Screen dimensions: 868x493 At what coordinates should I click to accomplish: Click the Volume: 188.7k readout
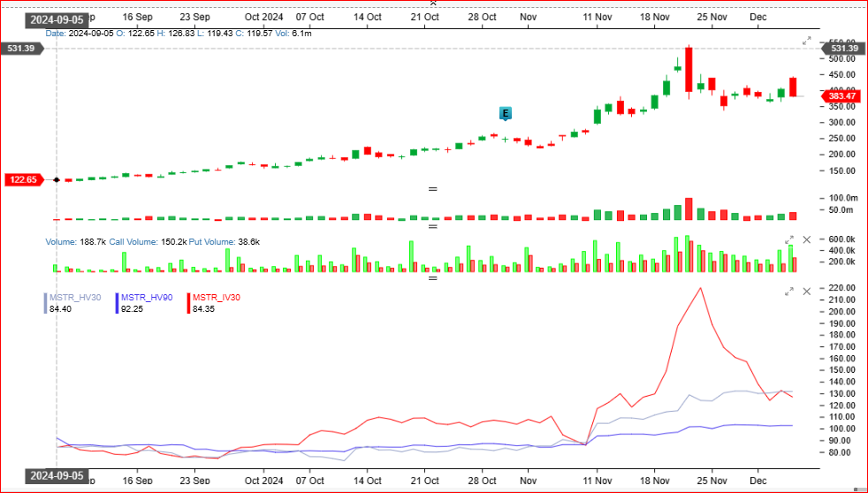pyautogui.click(x=76, y=242)
